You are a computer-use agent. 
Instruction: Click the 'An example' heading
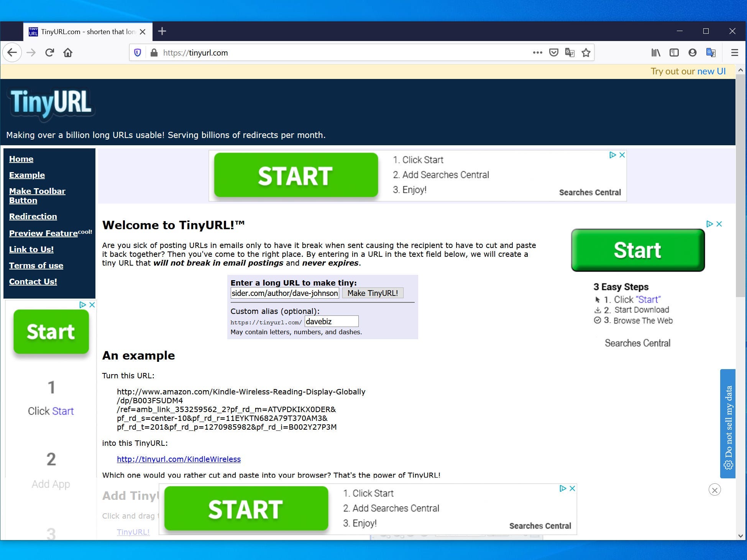click(138, 356)
